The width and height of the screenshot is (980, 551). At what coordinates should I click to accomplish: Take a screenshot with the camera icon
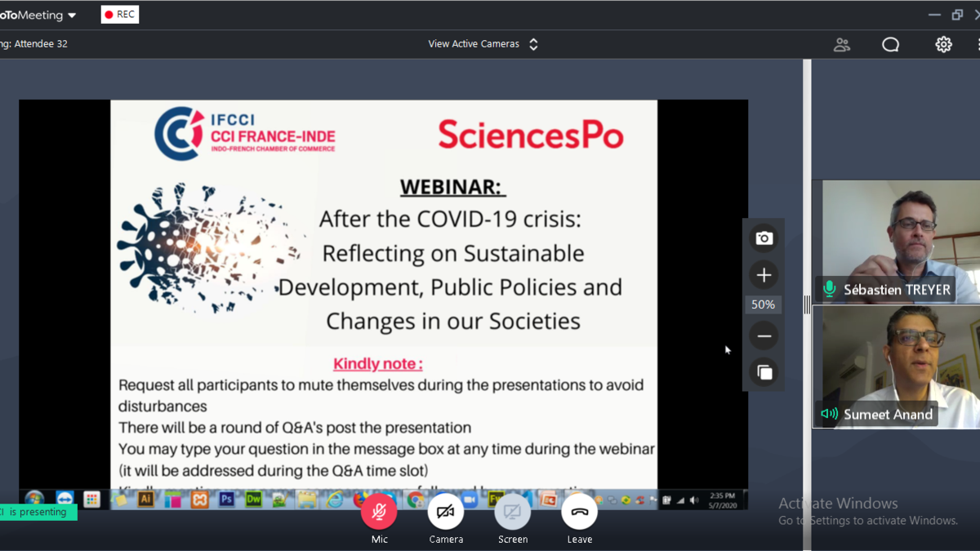point(764,238)
